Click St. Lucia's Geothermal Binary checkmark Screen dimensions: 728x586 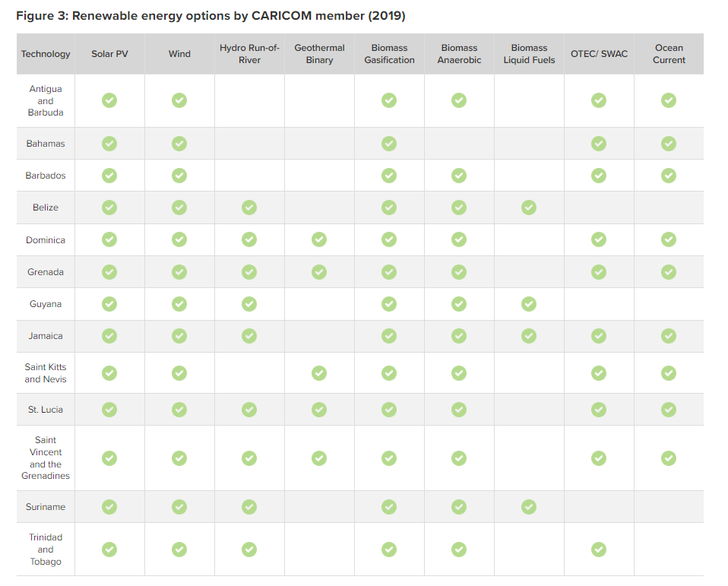pos(319,410)
